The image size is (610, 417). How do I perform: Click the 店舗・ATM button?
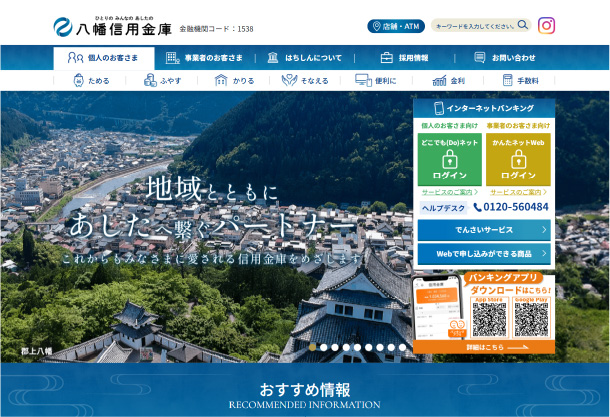point(396,26)
